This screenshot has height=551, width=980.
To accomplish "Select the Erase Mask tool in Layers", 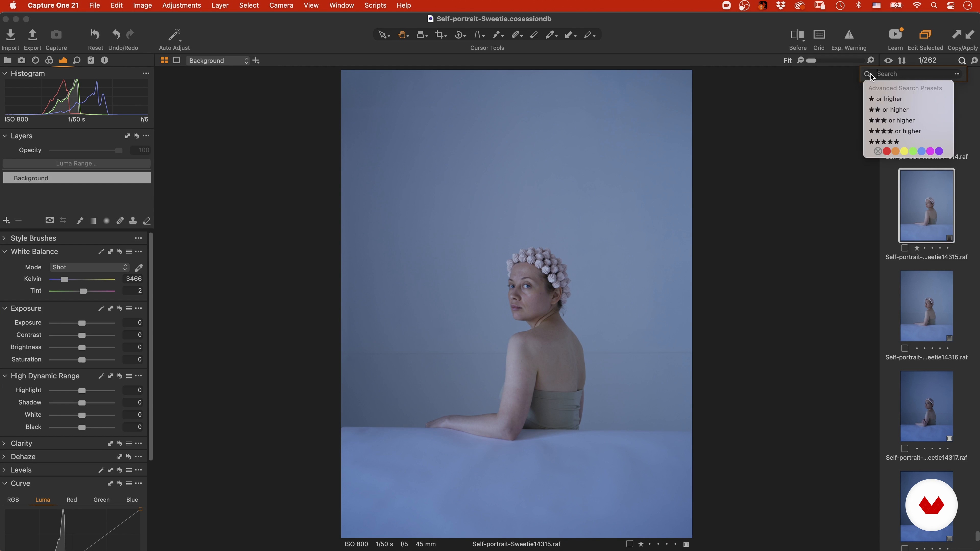I will (x=146, y=221).
